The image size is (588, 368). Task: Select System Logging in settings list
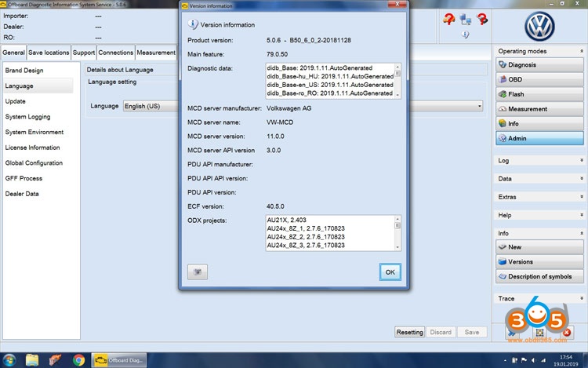coord(38,117)
